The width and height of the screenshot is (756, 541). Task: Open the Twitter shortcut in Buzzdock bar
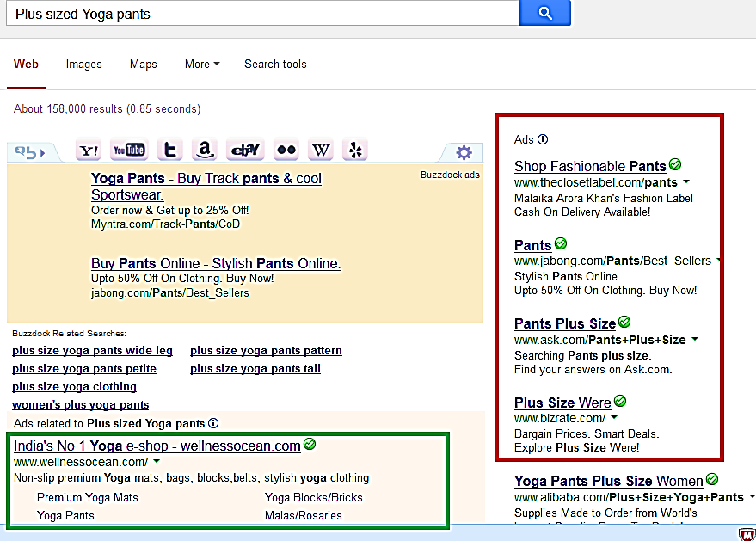(x=169, y=150)
